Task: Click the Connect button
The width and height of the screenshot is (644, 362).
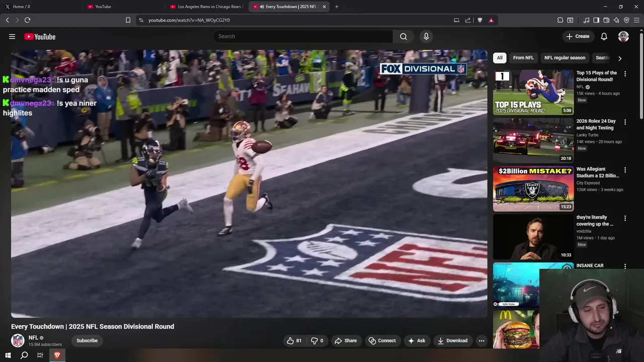Action: tap(382, 340)
